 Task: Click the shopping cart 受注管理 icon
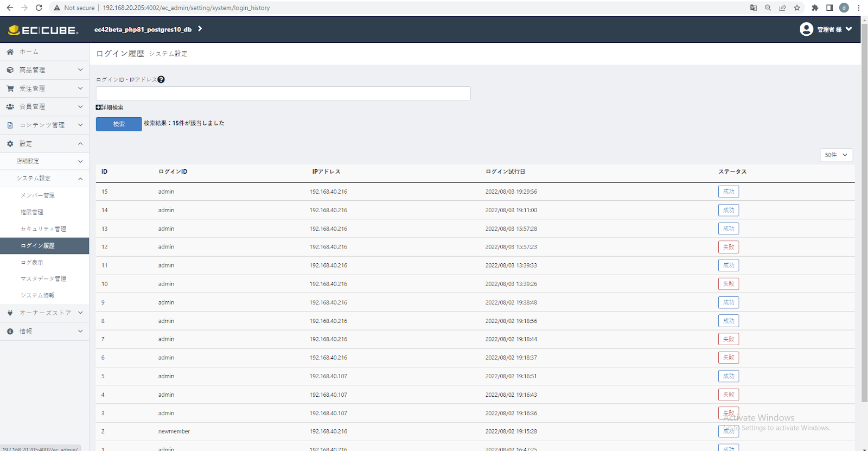[10, 88]
